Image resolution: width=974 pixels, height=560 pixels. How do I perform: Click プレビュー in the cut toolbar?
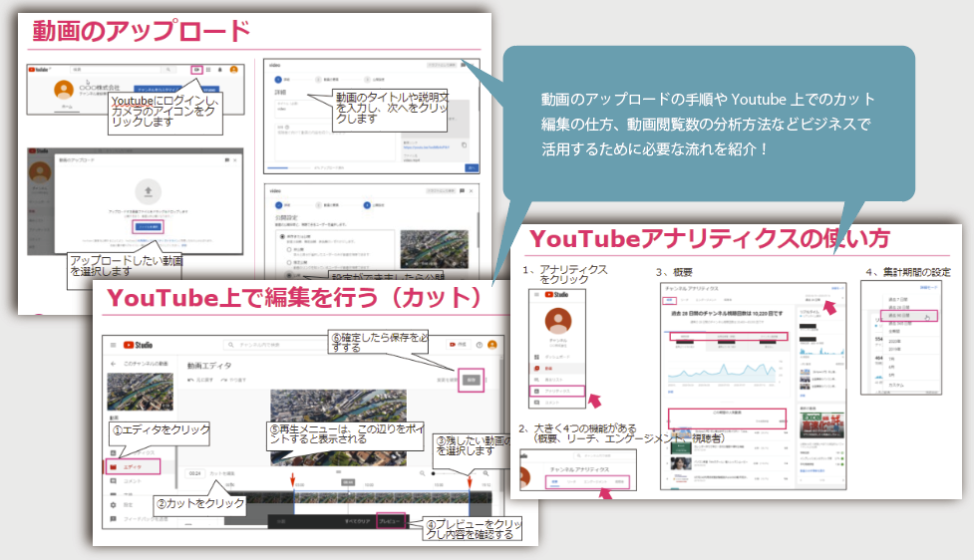tap(390, 521)
